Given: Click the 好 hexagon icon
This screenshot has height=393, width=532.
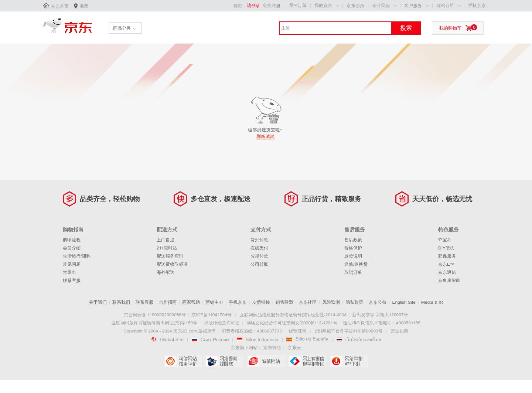Looking at the screenshot, I should 291,199.
